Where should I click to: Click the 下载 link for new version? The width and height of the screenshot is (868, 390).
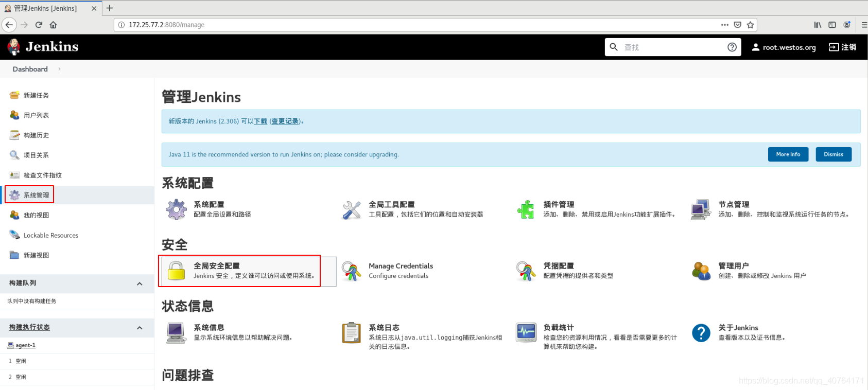(x=261, y=121)
